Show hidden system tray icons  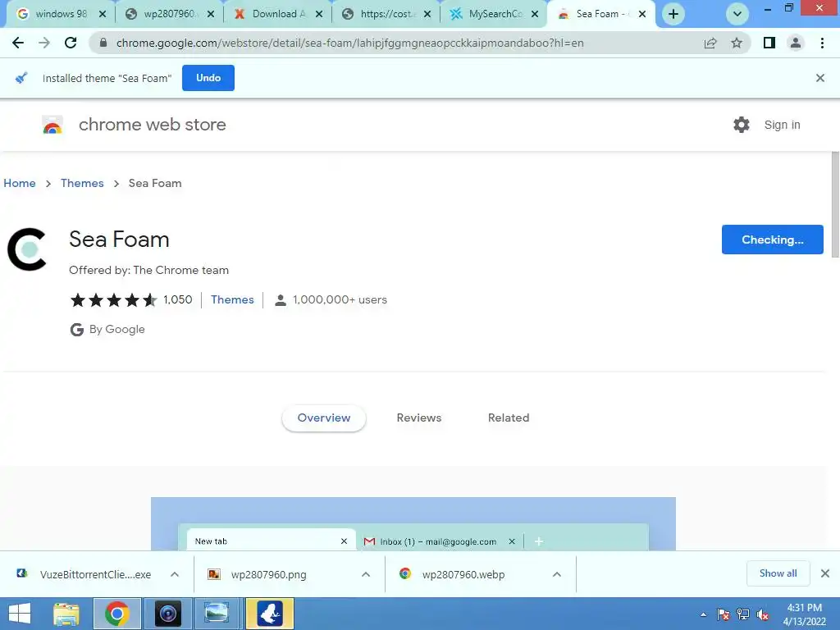click(x=703, y=614)
